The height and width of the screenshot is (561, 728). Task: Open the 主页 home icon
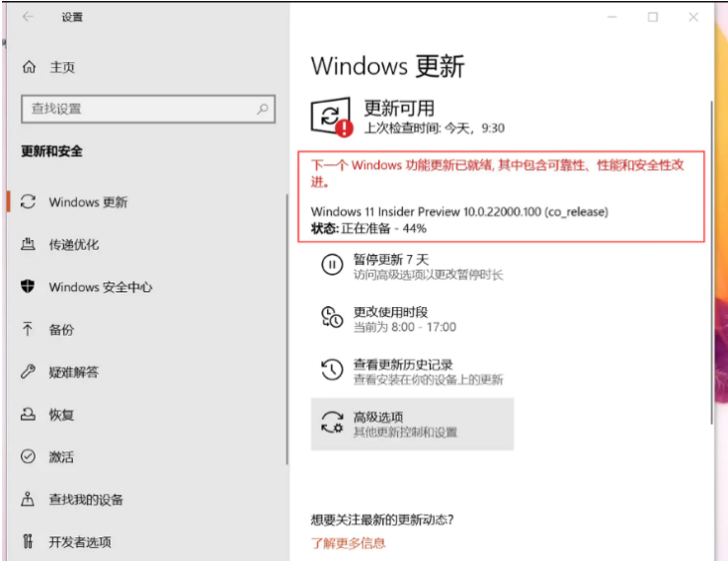[x=29, y=67]
